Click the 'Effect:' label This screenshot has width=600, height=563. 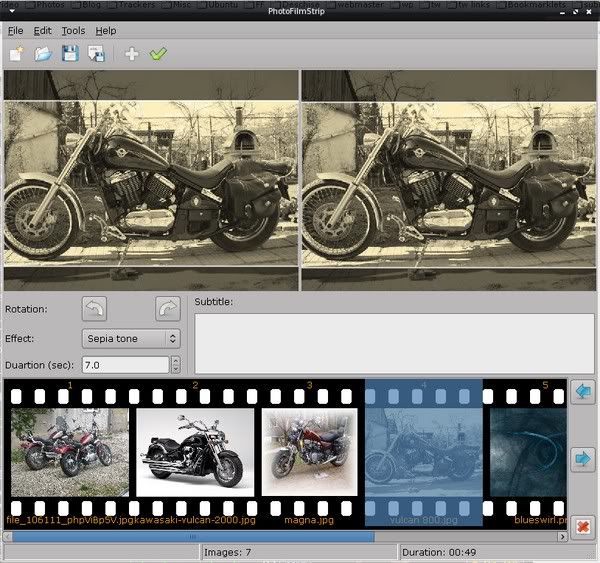click(20, 338)
